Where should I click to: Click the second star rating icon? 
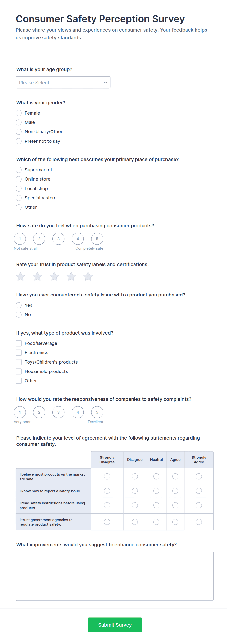(37, 276)
